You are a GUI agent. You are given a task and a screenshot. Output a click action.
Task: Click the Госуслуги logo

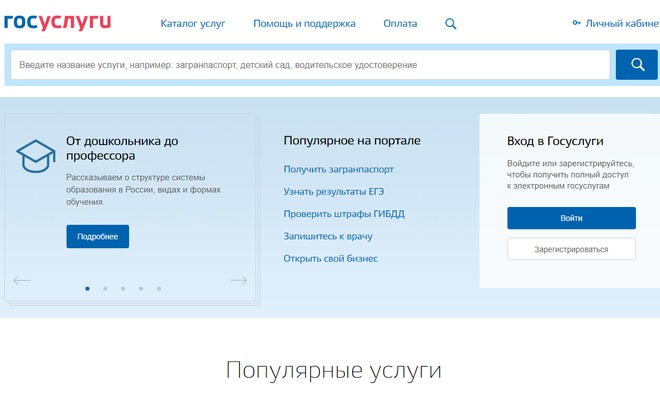(x=58, y=22)
